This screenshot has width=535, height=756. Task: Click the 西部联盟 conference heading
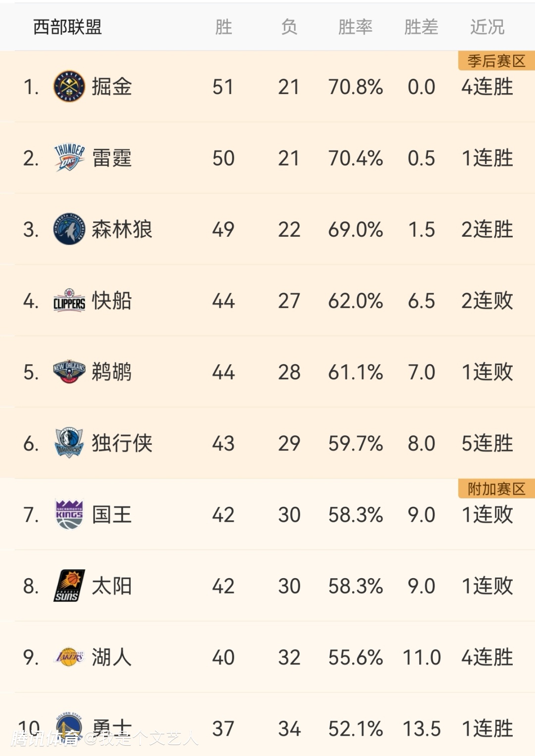(x=67, y=27)
